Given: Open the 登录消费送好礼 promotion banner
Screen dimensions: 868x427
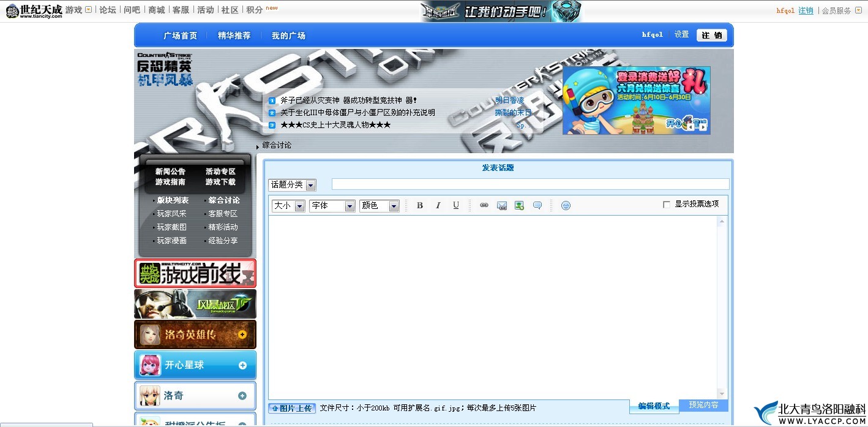Looking at the screenshot, I should tap(637, 100).
